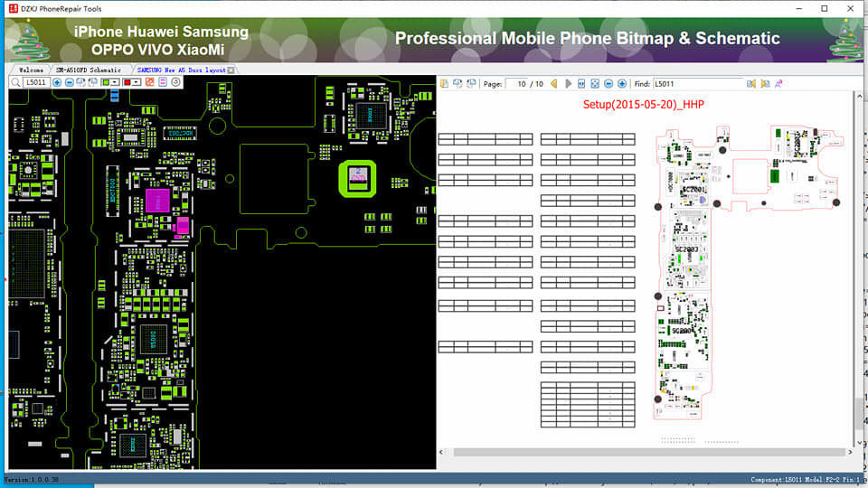Viewport: 868px width, 488px height.
Task: Click the red highlight color swatch
Action: tap(127, 82)
